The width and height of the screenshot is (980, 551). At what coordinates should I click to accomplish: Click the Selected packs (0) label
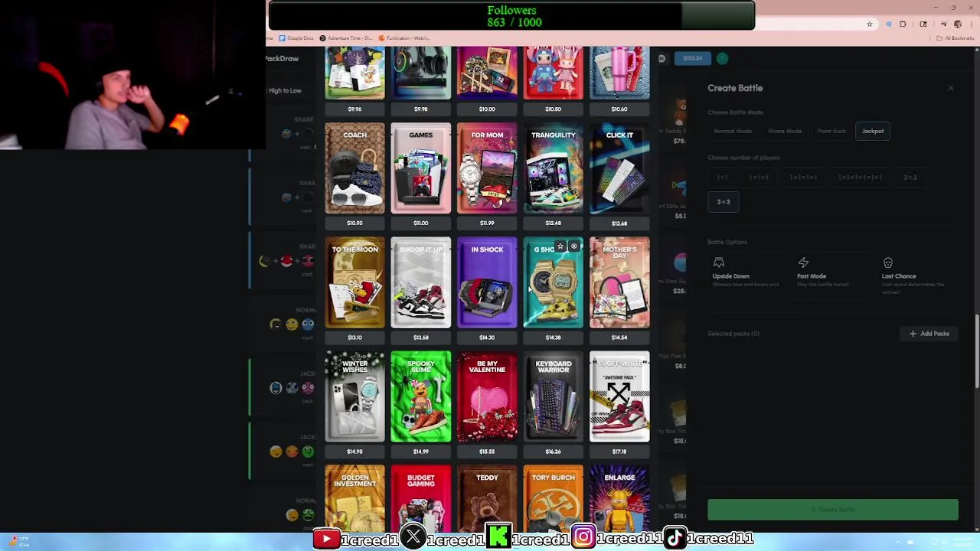point(733,334)
